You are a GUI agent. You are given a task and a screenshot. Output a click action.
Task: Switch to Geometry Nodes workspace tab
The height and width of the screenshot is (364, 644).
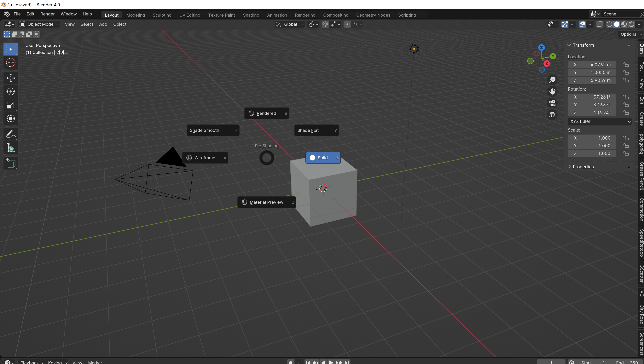pyautogui.click(x=373, y=15)
